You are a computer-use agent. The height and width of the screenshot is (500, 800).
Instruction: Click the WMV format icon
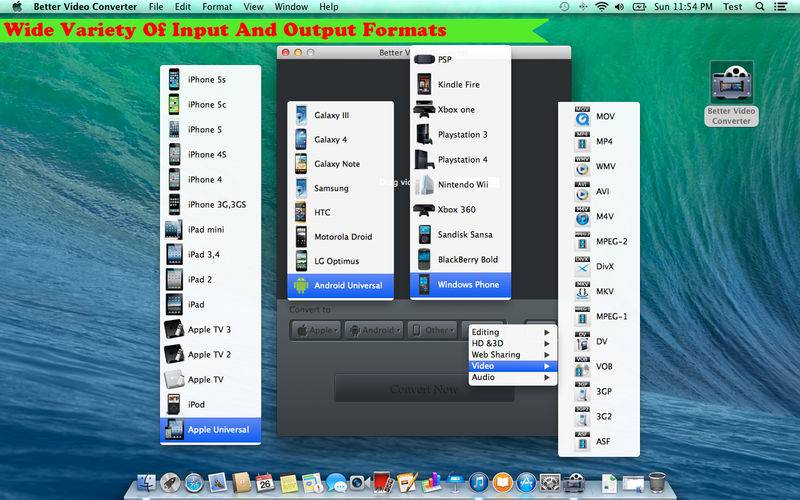coord(582,166)
